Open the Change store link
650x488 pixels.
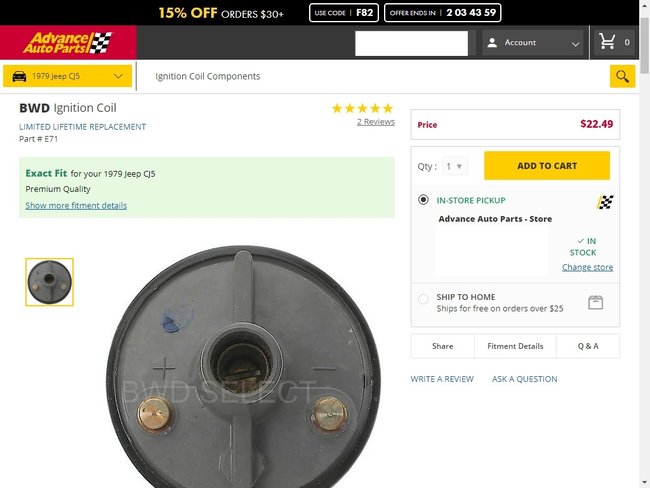587,267
